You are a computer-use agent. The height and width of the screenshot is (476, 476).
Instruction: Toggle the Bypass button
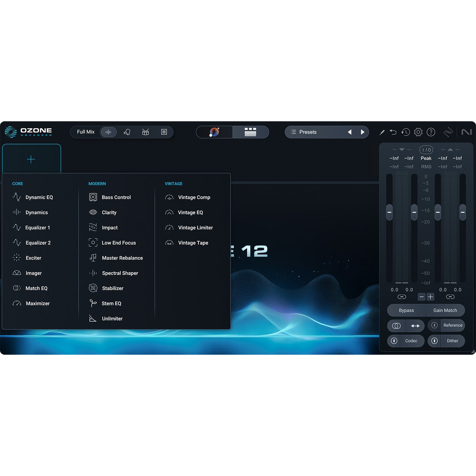(407, 311)
